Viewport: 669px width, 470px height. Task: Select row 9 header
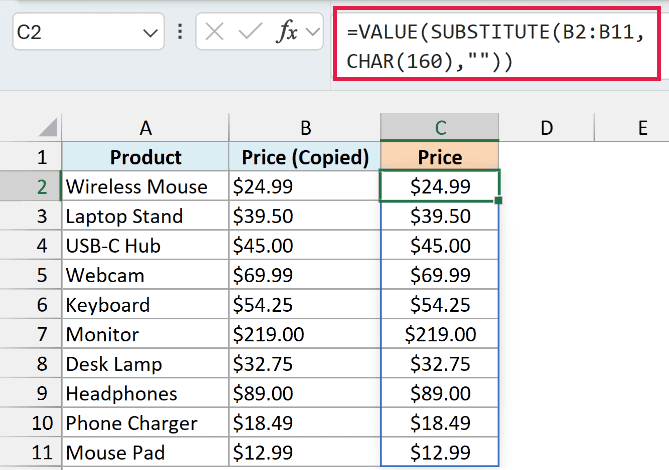31,393
